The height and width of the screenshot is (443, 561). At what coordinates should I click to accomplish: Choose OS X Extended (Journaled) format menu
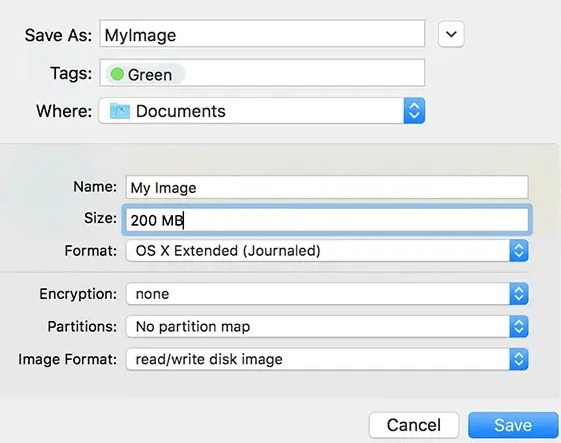327,250
